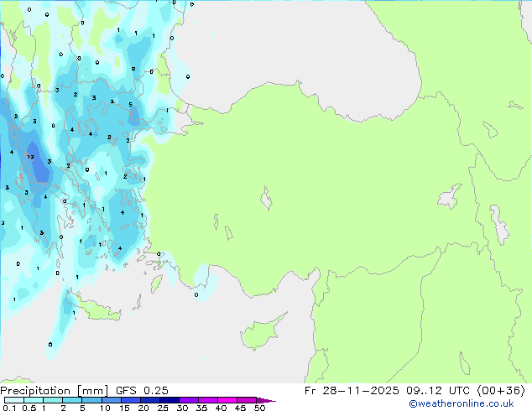The height and width of the screenshot is (411, 532).
Task: Click the 40–45 mm magenta legend box
Action: tap(227, 400)
